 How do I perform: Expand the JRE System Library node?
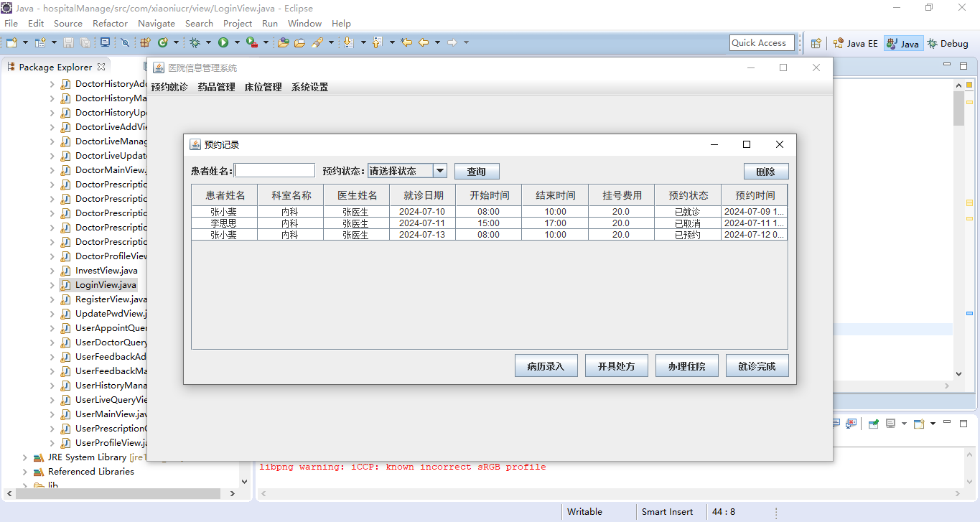click(x=25, y=457)
